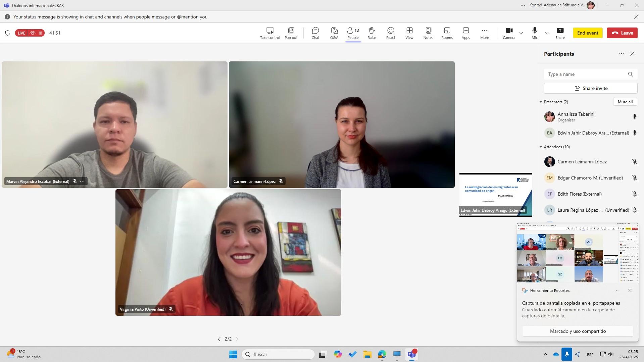
Task: Collapse the Attendees (10) section
Action: 541,147
